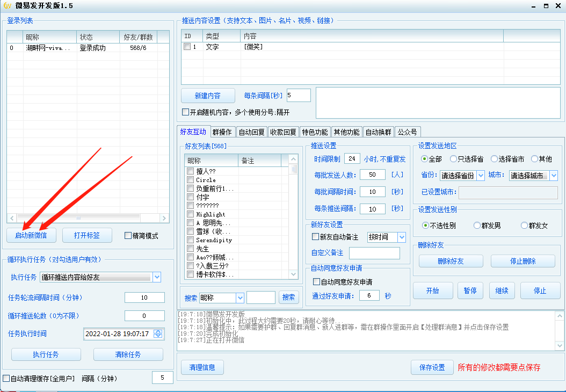
Task: Click the app logo icon in title bar
Action: coord(7,6)
